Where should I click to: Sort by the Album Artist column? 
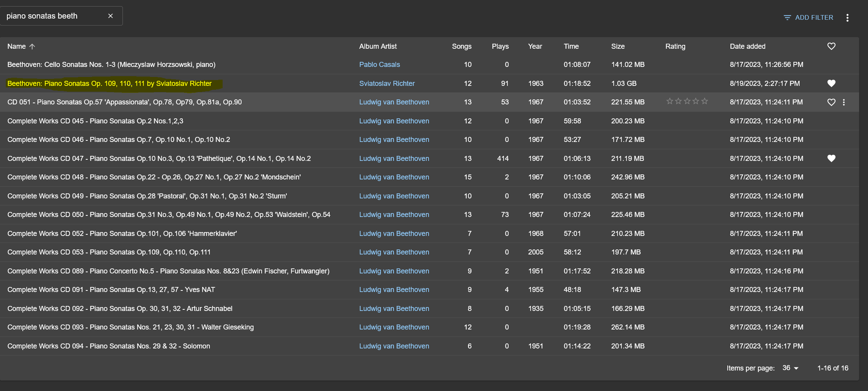coord(378,46)
